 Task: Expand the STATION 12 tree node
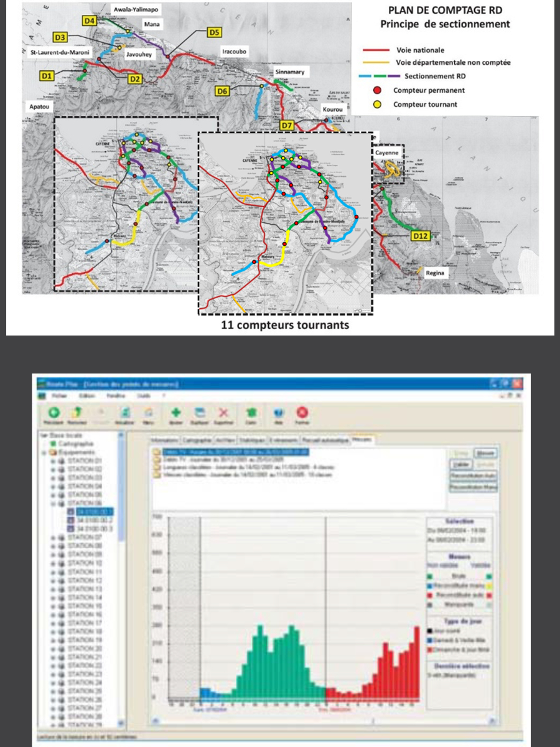tap(54, 580)
